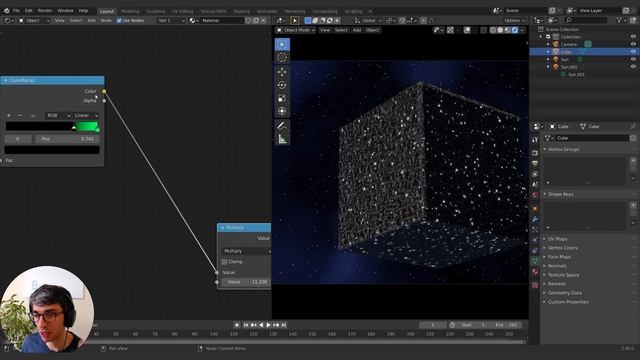Add a color stop to ColorRamp
This screenshot has width=640, height=360.
(x=9, y=116)
